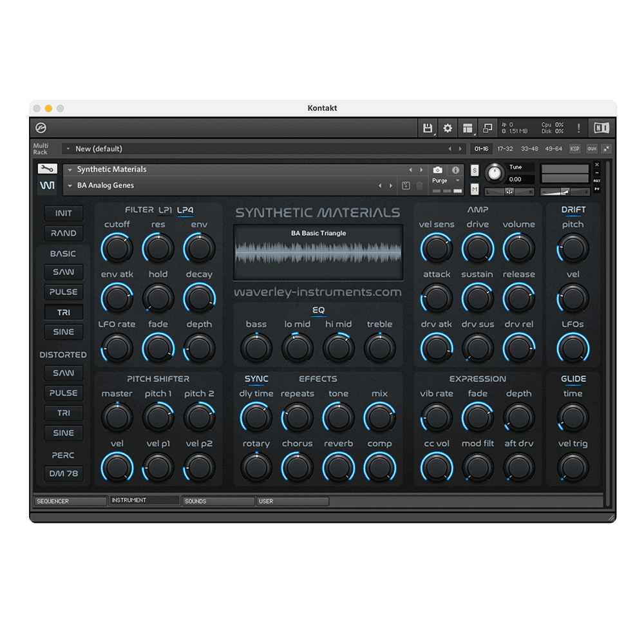Toggle the GLIDE section on
Screen dimensions: 644x644
[x=573, y=379]
